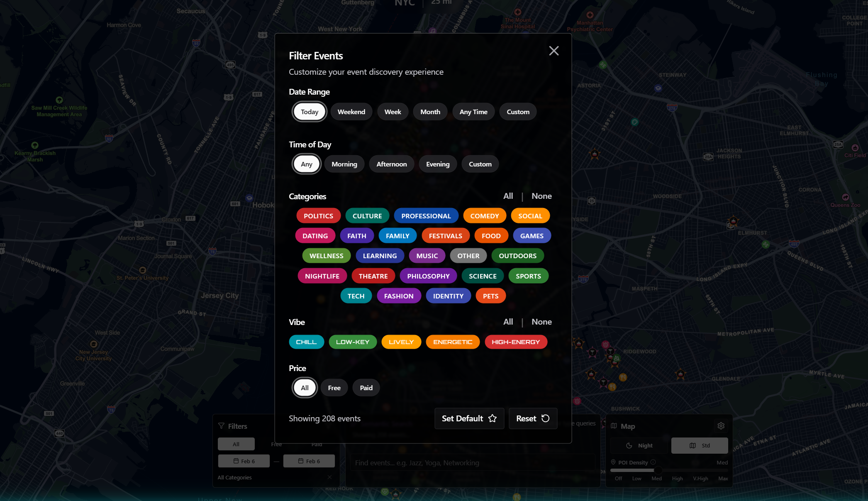Select the Std map style
868x501 pixels.
700,445
